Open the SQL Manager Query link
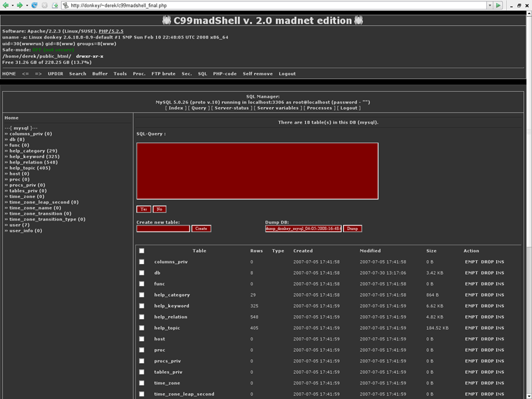Viewport: 532px width, 399px height. 199,108
